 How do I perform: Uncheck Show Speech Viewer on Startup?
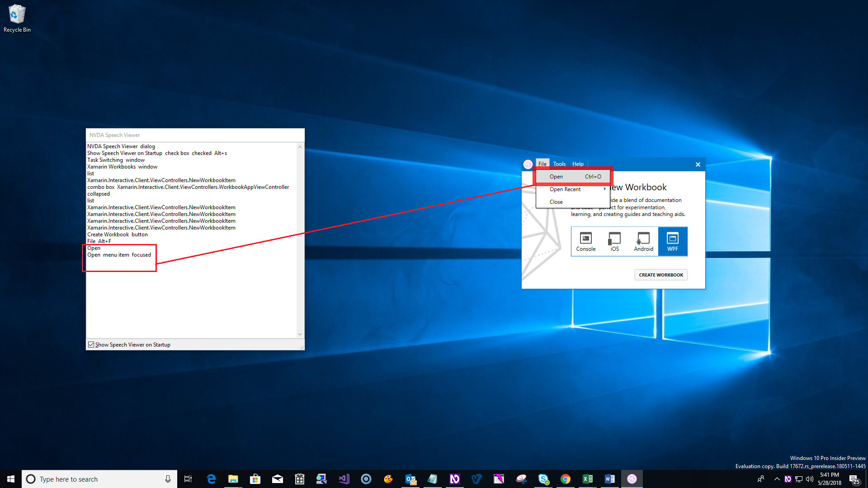[91, 344]
